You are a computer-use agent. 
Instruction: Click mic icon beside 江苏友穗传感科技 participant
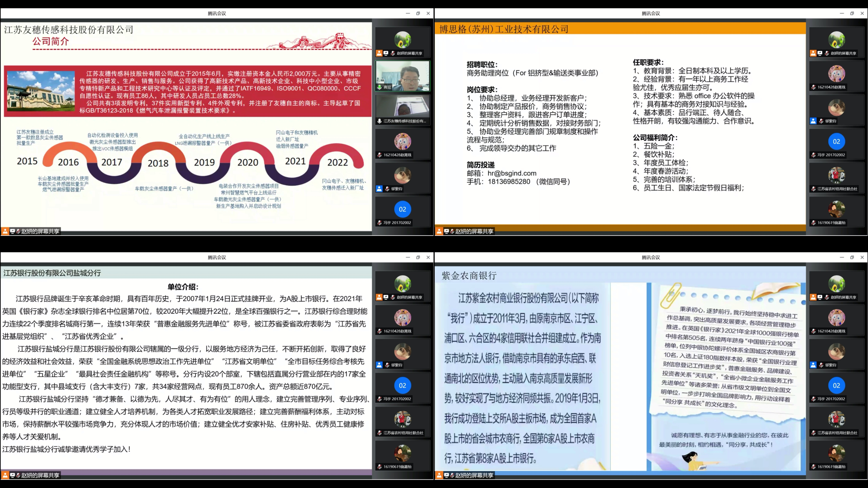tap(380, 121)
